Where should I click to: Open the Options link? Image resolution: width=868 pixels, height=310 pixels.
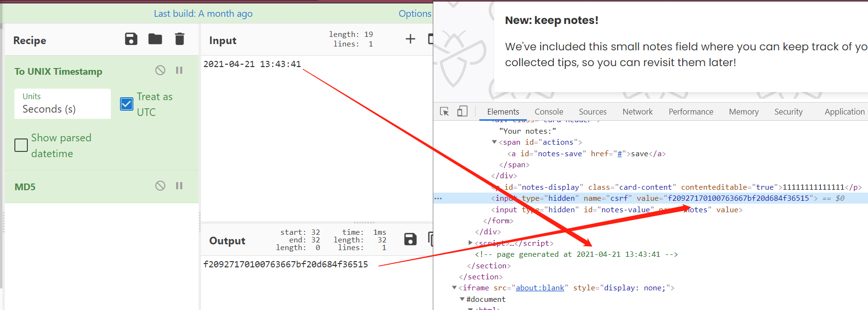point(415,14)
